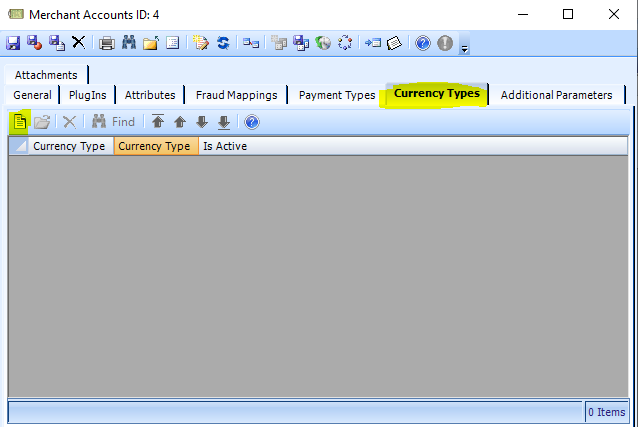
Task: Click first Currency Type column header
Action: click(71, 146)
